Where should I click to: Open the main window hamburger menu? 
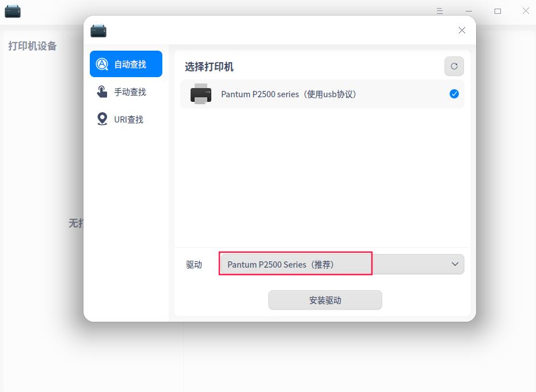440,11
